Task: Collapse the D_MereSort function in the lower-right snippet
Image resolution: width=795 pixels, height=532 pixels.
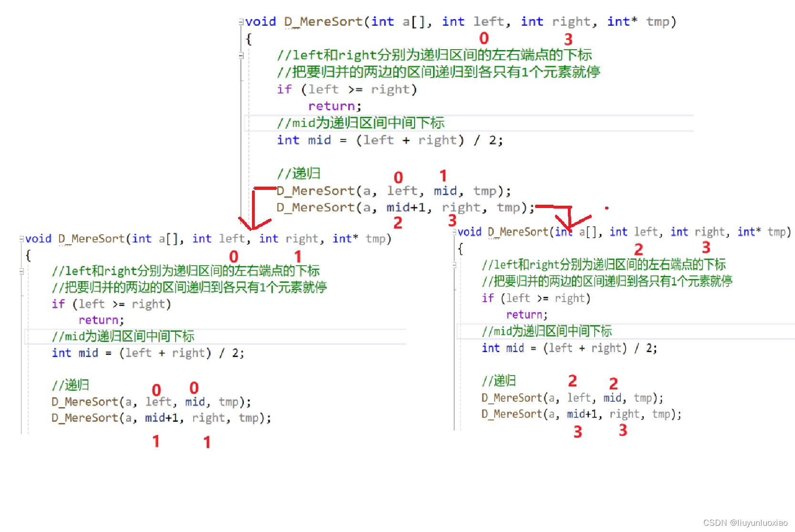Action: 454,232
